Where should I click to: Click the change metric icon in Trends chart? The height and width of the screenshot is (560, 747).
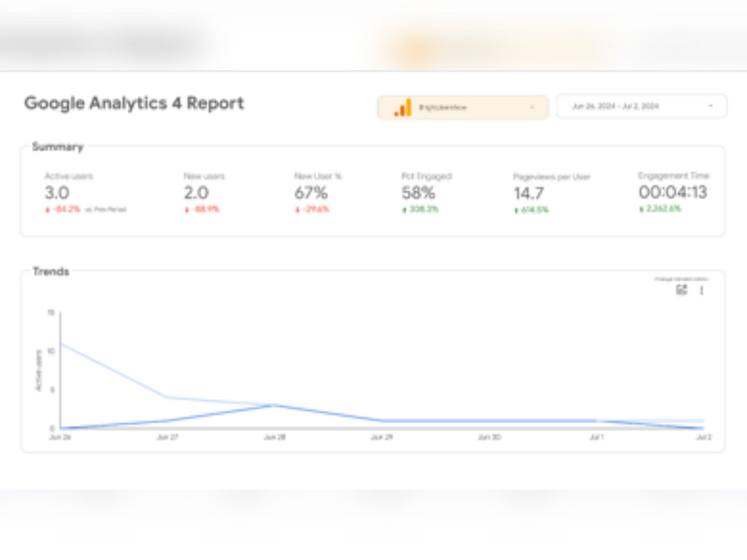coord(682,290)
